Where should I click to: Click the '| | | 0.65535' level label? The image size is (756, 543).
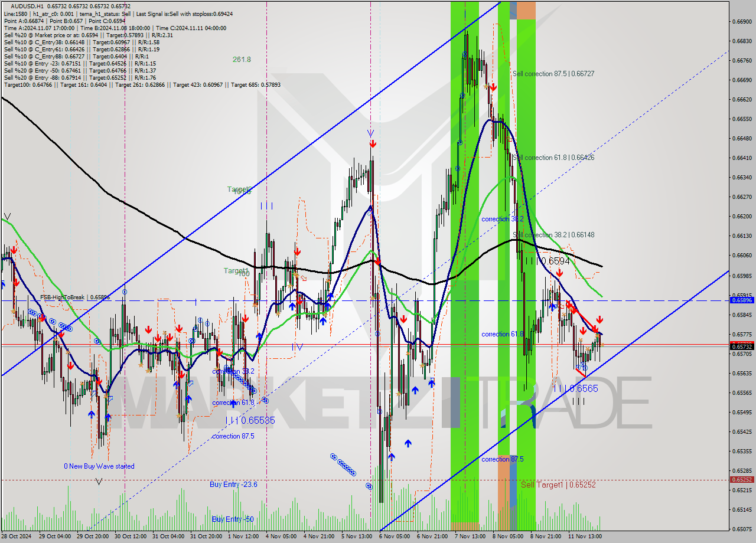pos(250,420)
